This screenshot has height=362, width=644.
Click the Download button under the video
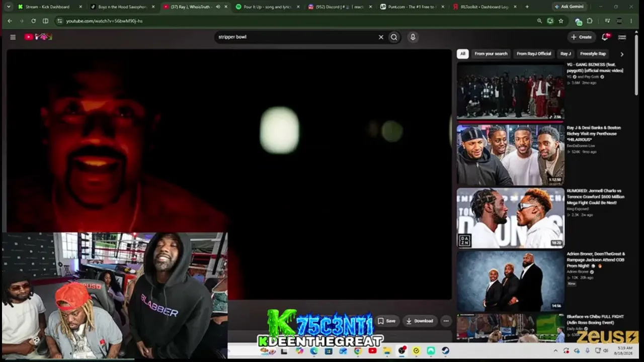(420, 321)
